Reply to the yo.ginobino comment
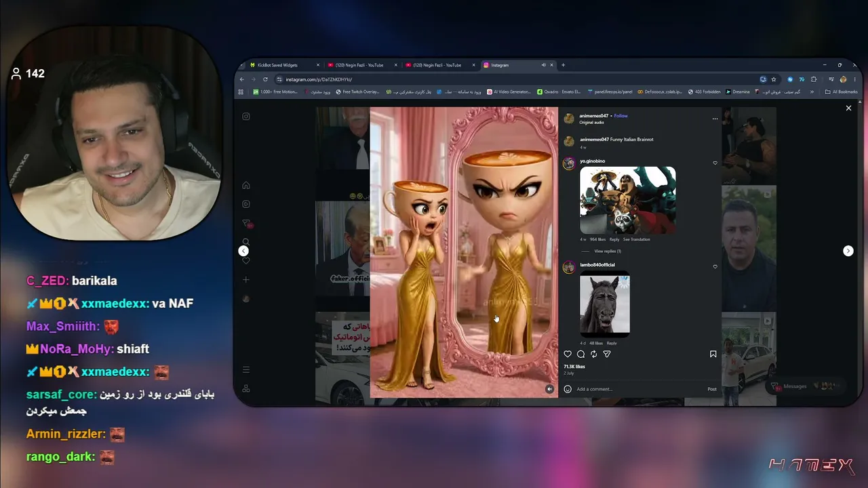Viewport: 868px width, 488px height. coord(614,239)
